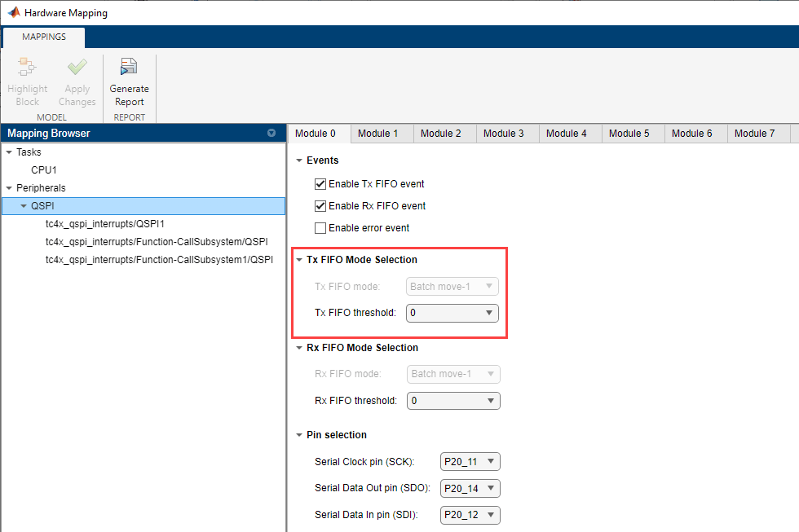Open Serial Data In pin (SDI) dropdown
799x532 pixels.
coord(469,515)
